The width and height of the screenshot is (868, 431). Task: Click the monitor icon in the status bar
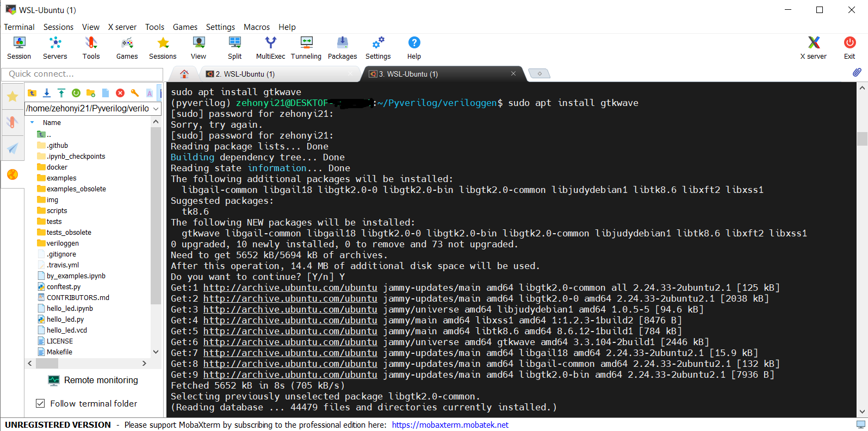tap(860, 424)
